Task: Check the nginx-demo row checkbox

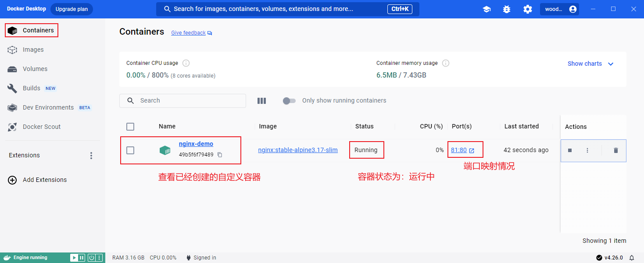Action: point(130,150)
